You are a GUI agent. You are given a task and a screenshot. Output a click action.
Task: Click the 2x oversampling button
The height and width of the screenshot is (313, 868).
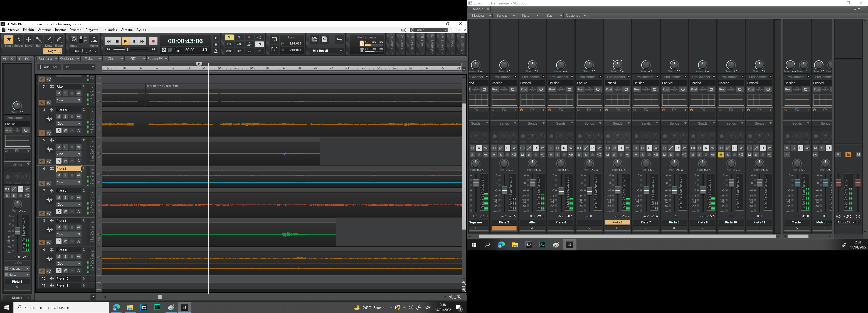pos(249,51)
